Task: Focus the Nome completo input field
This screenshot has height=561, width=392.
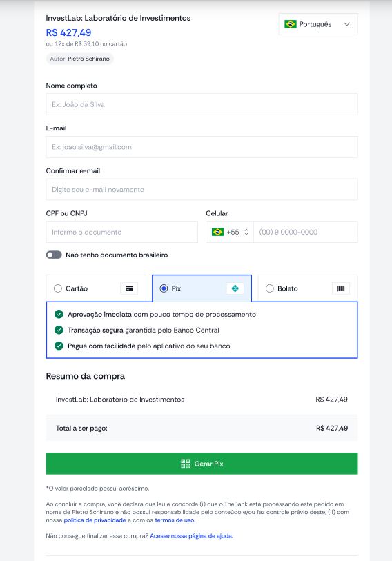Action: pos(202,104)
